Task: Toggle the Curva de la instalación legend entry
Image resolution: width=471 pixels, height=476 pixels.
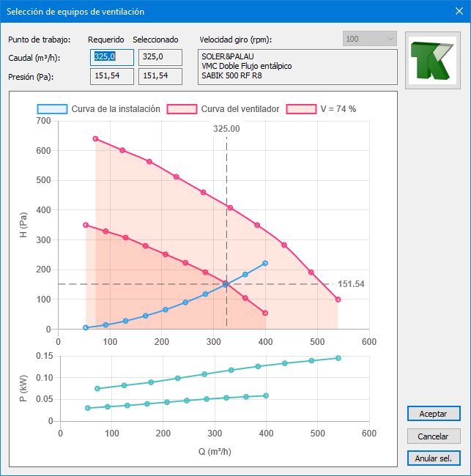Action: (x=99, y=109)
